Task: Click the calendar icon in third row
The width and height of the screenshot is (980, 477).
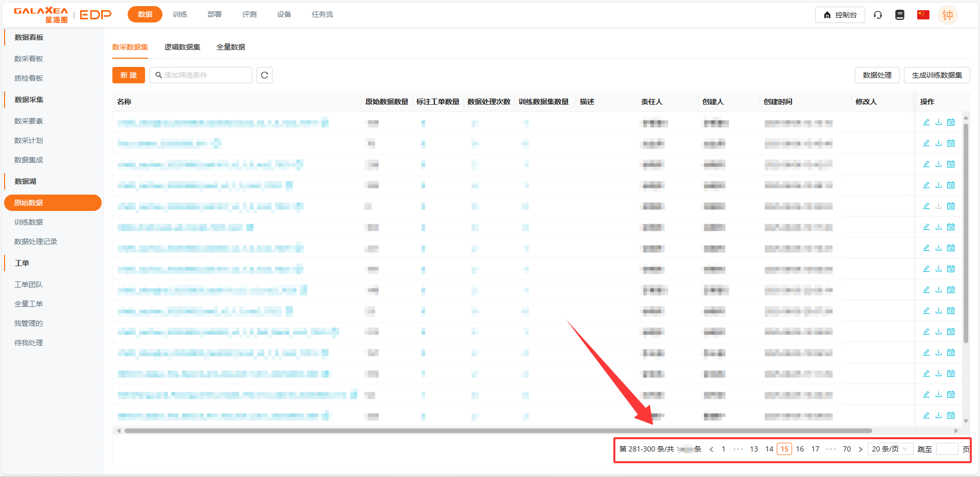Action: click(x=950, y=164)
